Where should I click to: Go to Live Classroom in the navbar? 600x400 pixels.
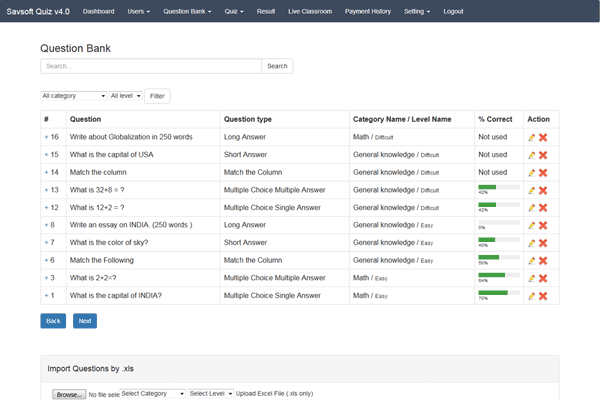pos(310,11)
